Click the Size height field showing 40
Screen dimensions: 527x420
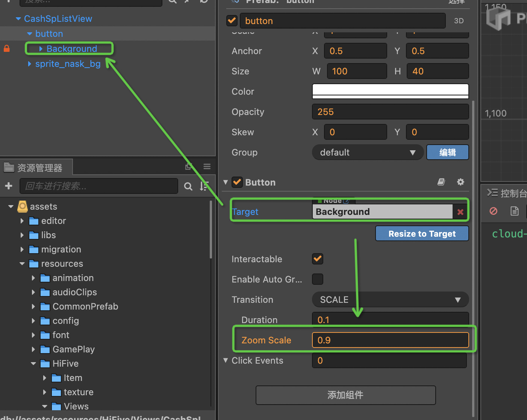(438, 71)
